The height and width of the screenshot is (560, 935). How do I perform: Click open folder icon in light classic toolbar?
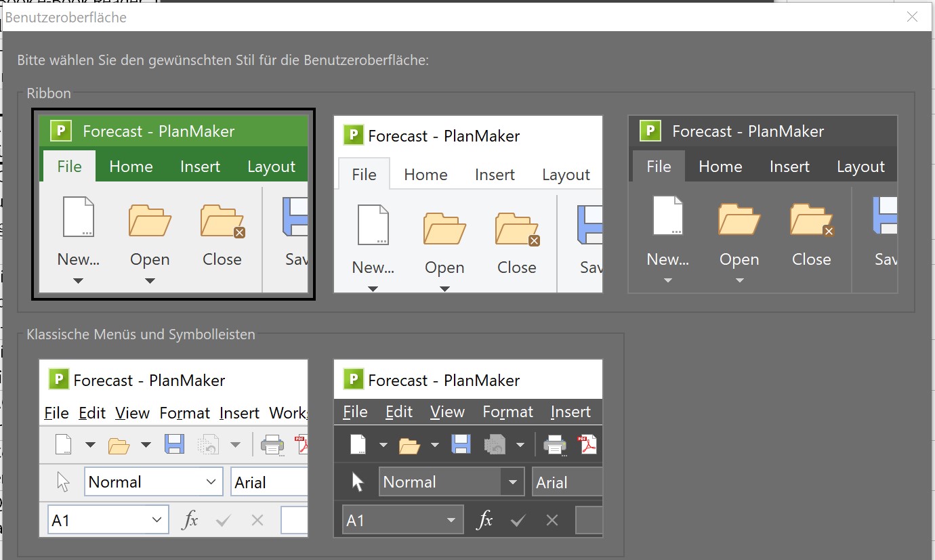click(x=119, y=446)
